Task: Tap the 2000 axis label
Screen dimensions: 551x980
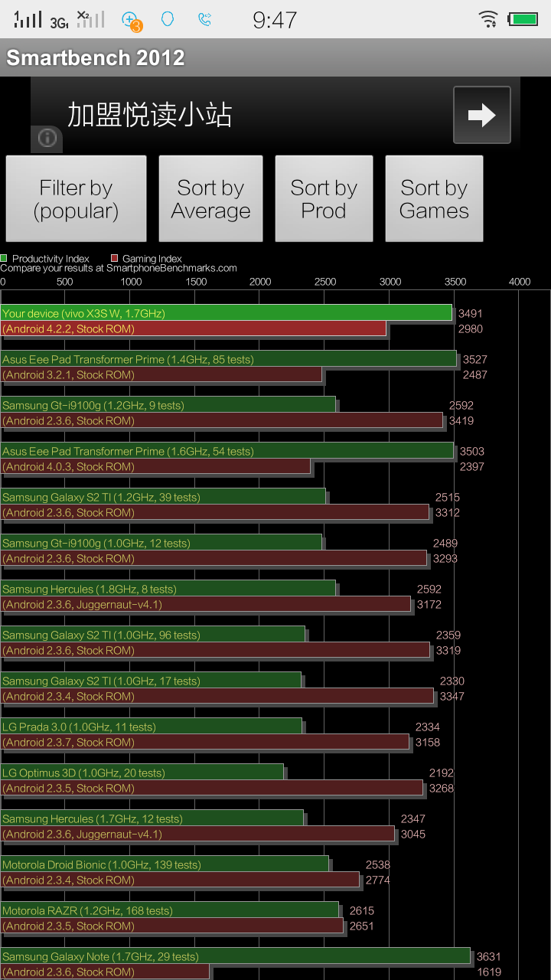Action: pos(260,282)
